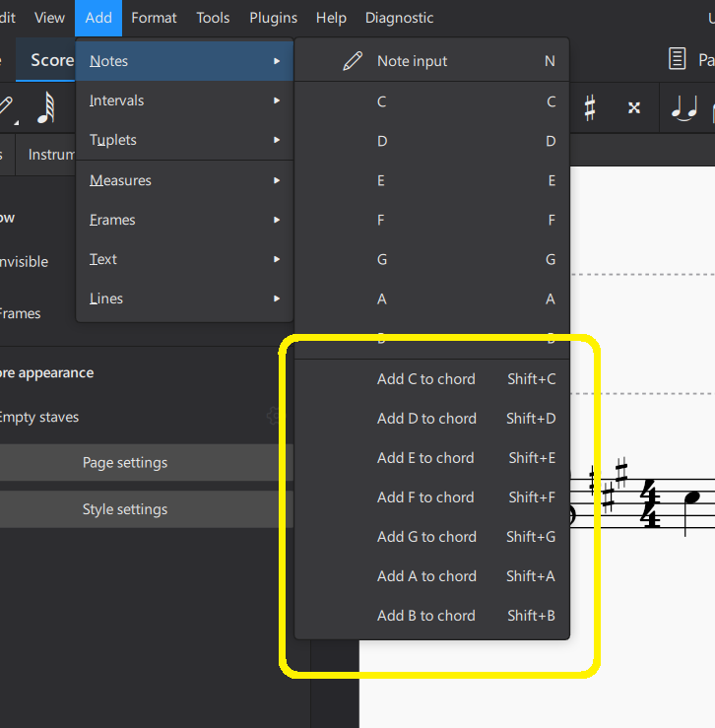Open the Intervals submenu
The image size is (715, 728).
(184, 100)
